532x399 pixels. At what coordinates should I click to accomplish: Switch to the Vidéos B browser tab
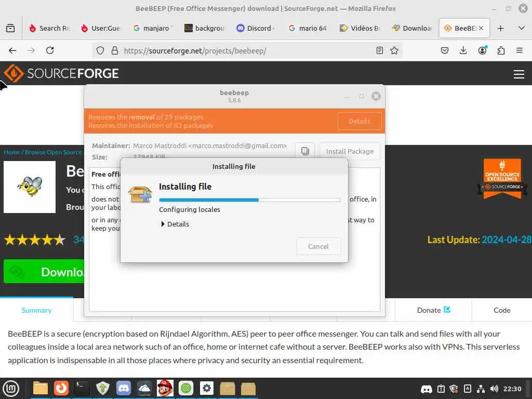360,28
